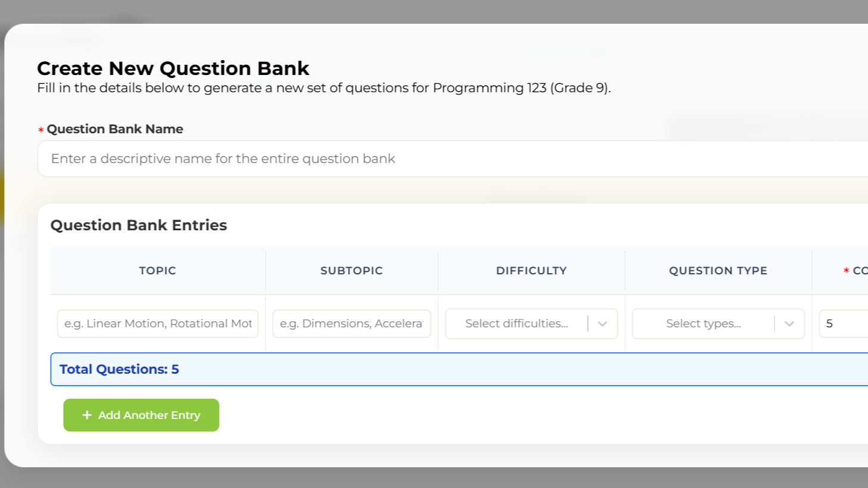Click the required asterisk on the count column
The height and width of the screenshot is (488, 868).
846,270
